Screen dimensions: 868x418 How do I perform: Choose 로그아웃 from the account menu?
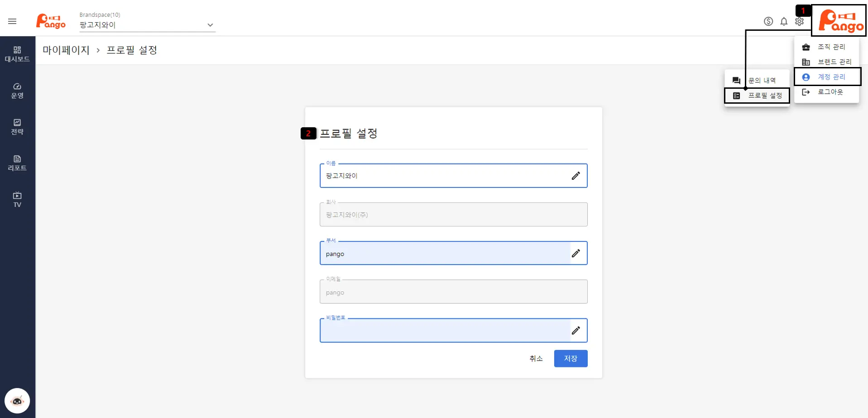click(830, 92)
